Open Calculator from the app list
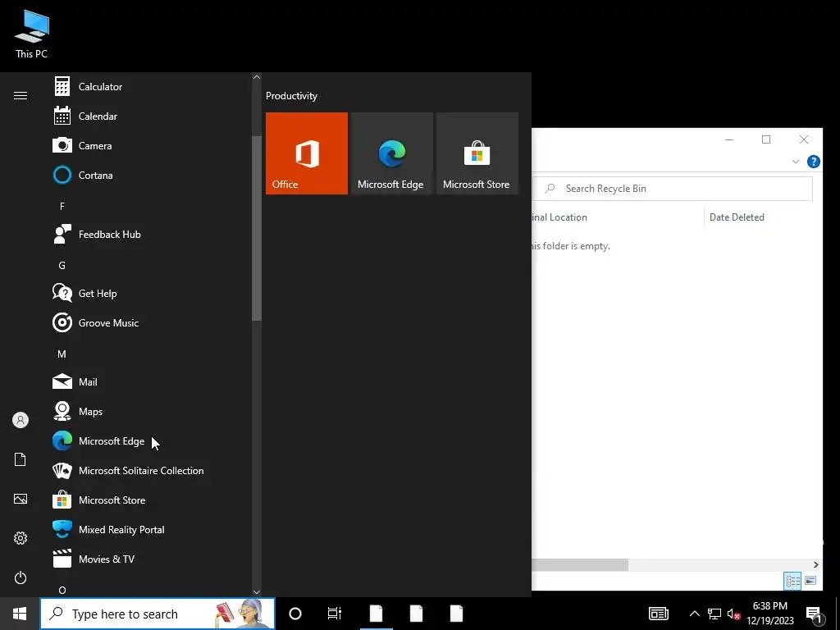The height and width of the screenshot is (630, 840). point(150,87)
